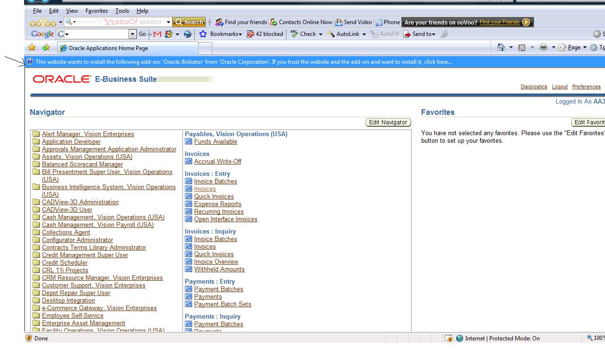The image size is (605, 364).
Task: Click the Oracle JInitiator add-on information bar
Action: (243, 62)
